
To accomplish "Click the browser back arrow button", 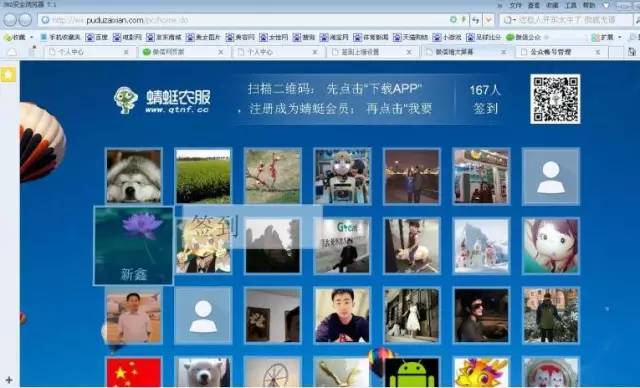I will tap(10, 20).
